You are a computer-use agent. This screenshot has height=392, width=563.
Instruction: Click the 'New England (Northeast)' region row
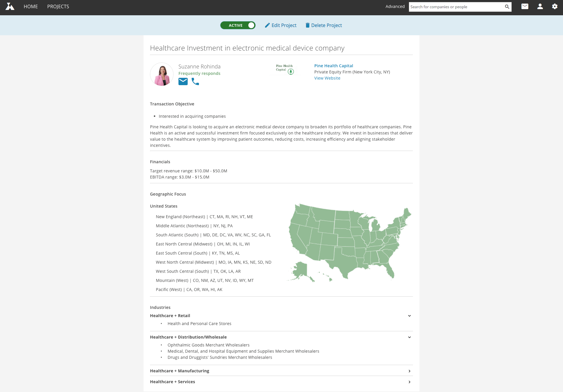pyautogui.click(x=204, y=217)
